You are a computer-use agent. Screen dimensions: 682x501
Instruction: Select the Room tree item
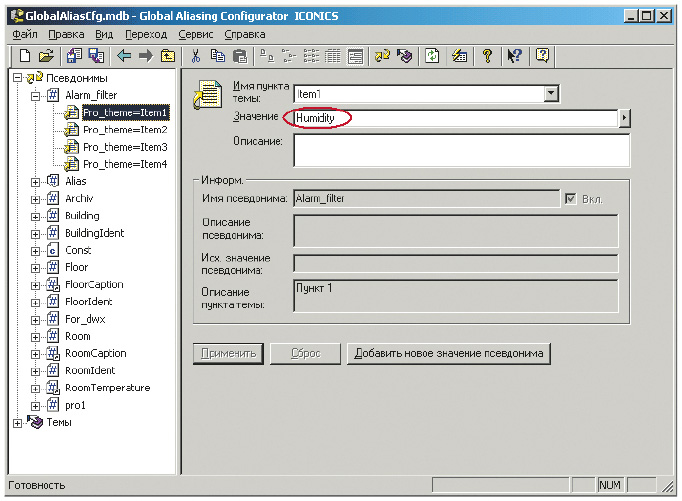78,337
